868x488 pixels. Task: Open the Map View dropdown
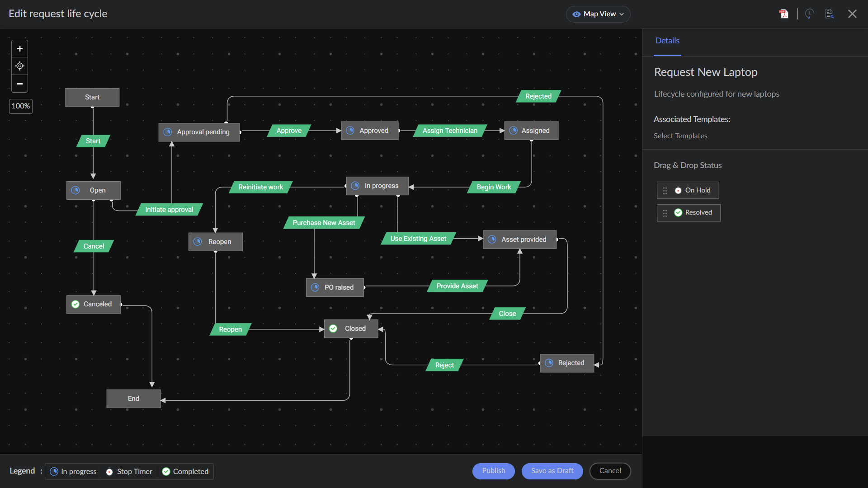click(598, 14)
